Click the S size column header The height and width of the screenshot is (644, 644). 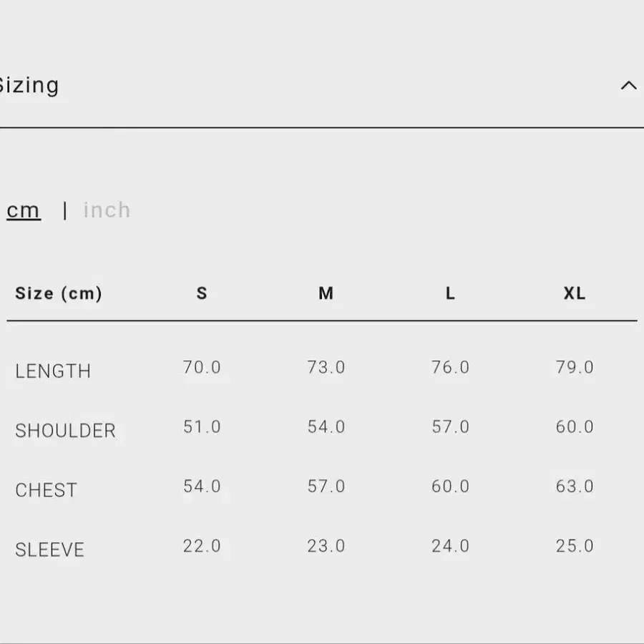pos(202,293)
